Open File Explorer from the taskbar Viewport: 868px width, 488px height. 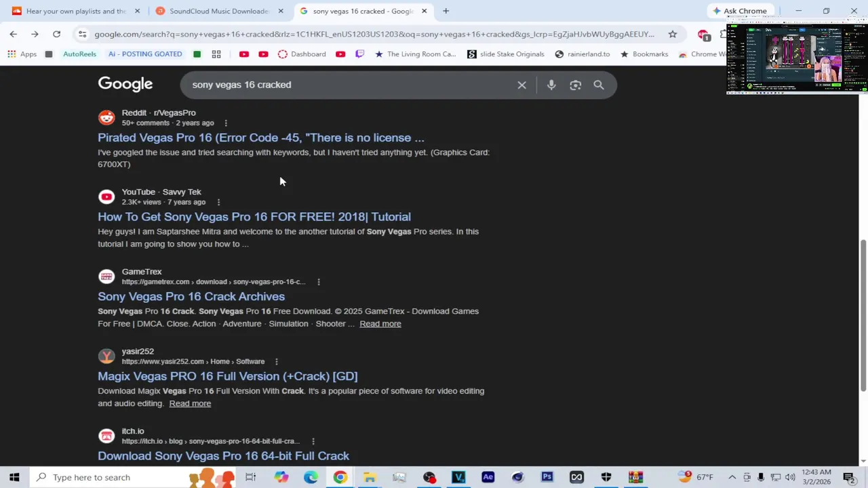[x=370, y=477]
